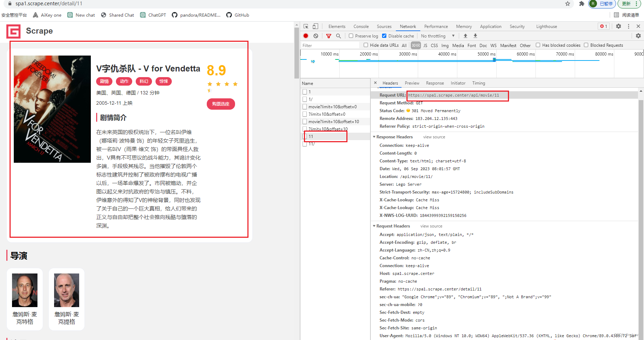This screenshot has height=340, width=644.
Task: Click the 剧情 genre tag
Action: coord(104,81)
